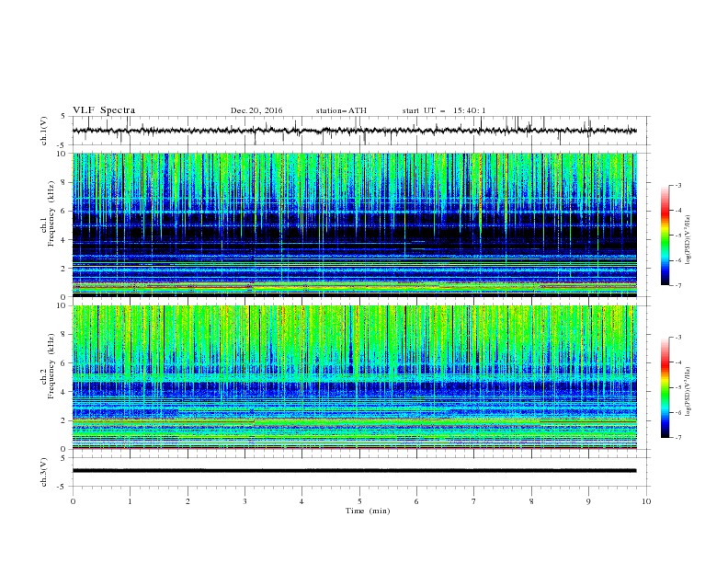
Task: Click the "2" minute tick label
Action: click(x=188, y=501)
